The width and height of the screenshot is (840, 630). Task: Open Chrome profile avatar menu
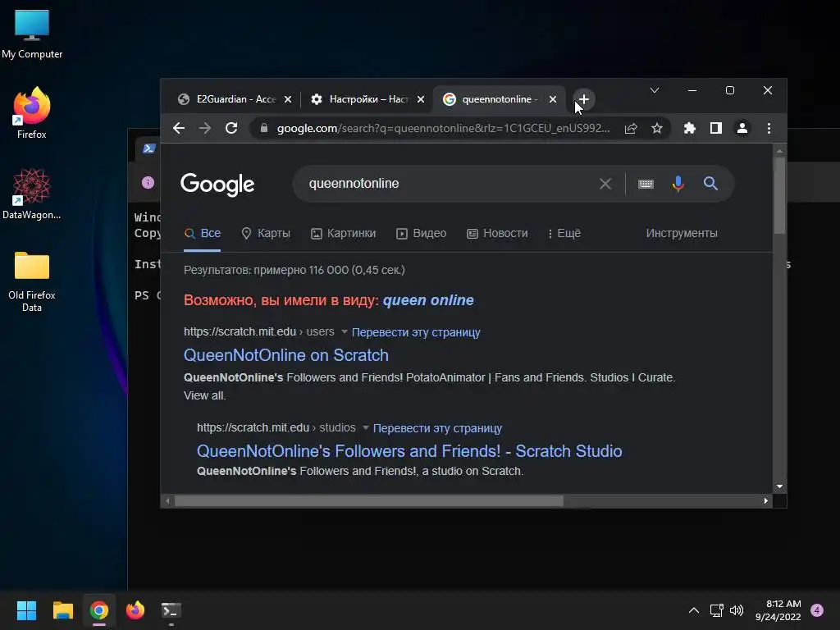coord(742,128)
